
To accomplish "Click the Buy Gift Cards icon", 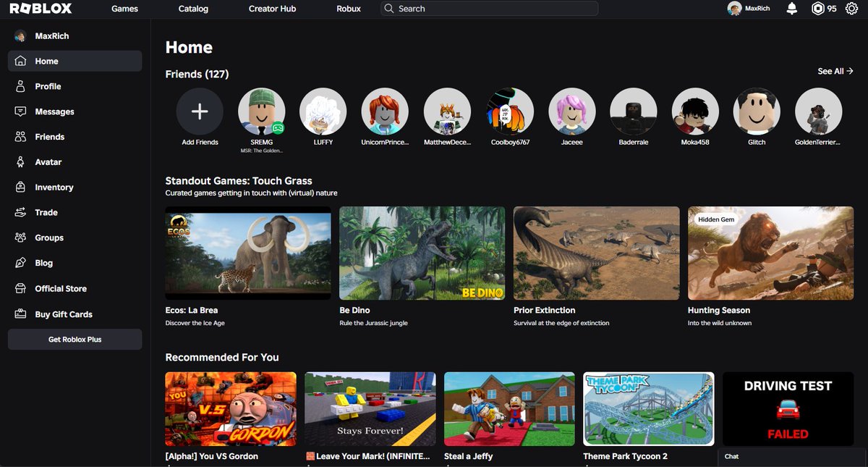I will 20,314.
